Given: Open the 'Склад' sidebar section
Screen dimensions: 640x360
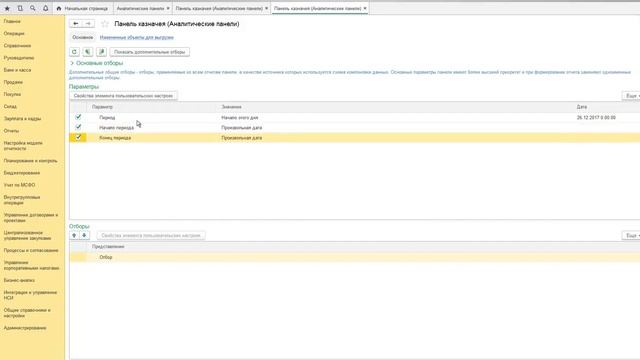Looking at the screenshot, I should point(10,107).
